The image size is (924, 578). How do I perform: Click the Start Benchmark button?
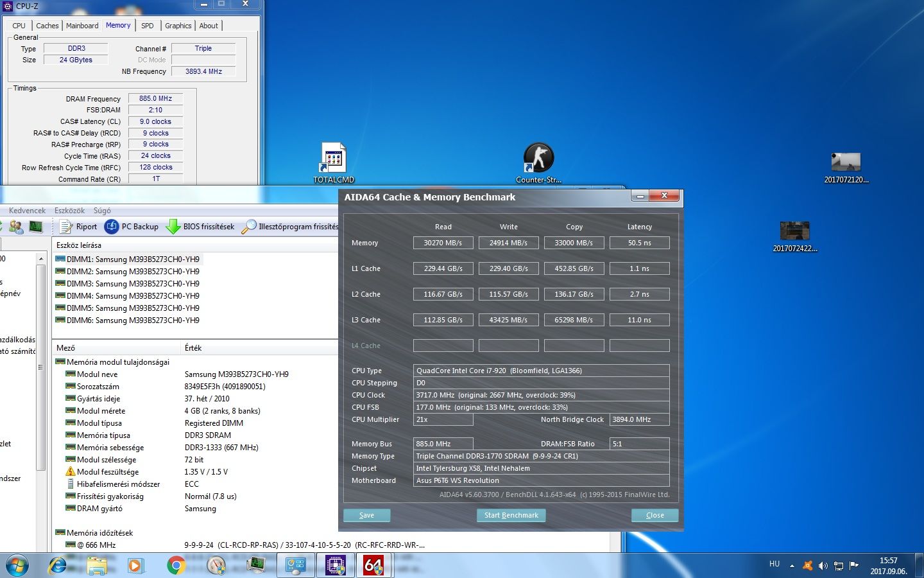pos(511,515)
